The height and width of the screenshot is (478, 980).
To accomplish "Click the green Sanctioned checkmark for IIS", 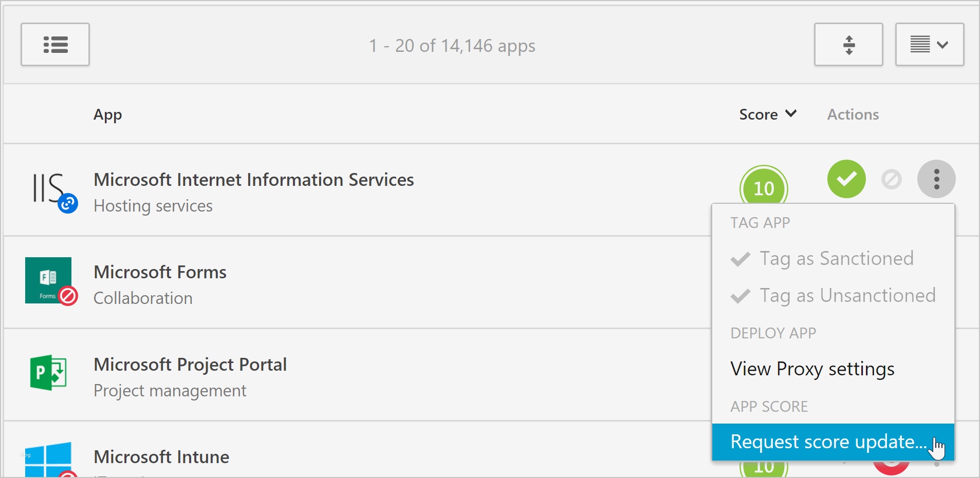I will coord(846,179).
